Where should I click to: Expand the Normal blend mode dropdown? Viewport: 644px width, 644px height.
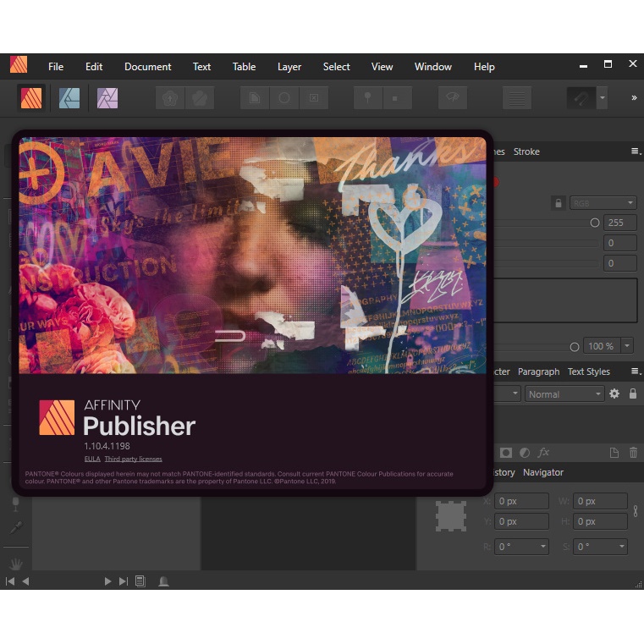point(564,394)
